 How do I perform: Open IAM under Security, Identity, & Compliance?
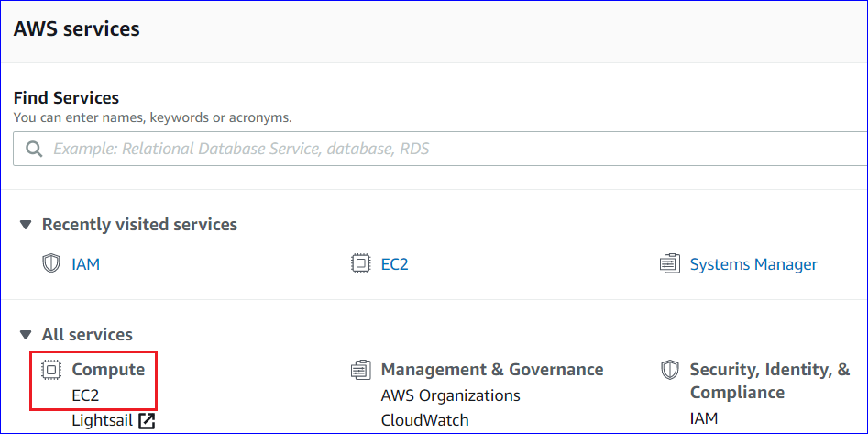(704, 417)
